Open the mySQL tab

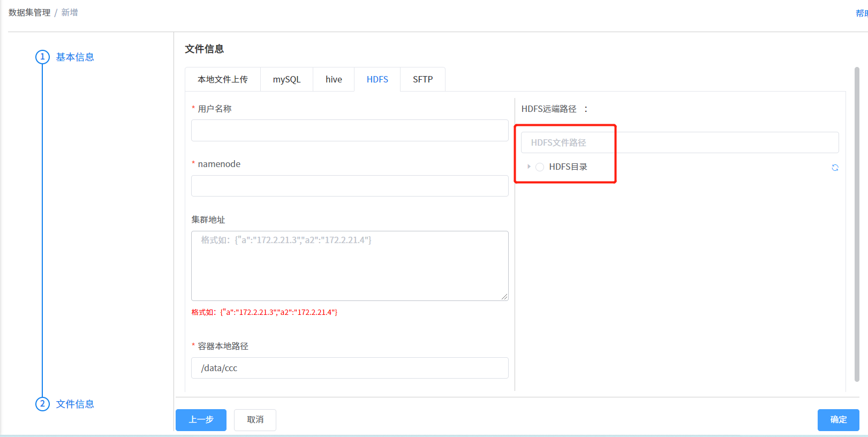(x=286, y=79)
